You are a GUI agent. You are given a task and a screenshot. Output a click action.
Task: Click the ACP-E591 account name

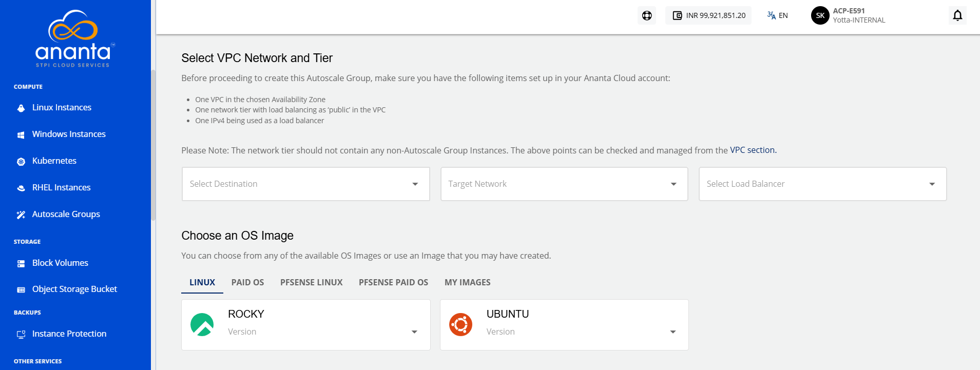click(x=849, y=11)
